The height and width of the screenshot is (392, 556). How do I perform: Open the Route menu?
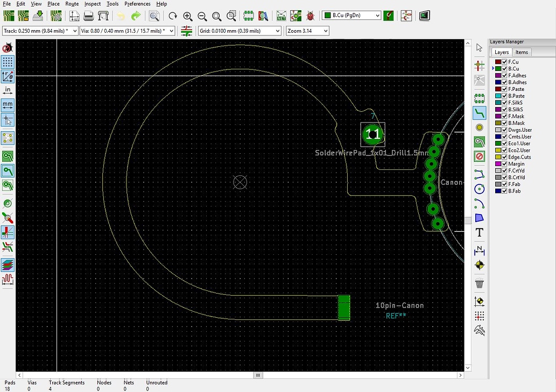72,4
